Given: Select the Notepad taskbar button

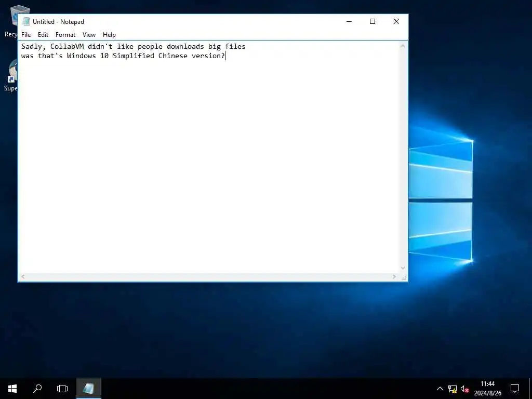Looking at the screenshot, I should pyautogui.click(x=88, y=389).
